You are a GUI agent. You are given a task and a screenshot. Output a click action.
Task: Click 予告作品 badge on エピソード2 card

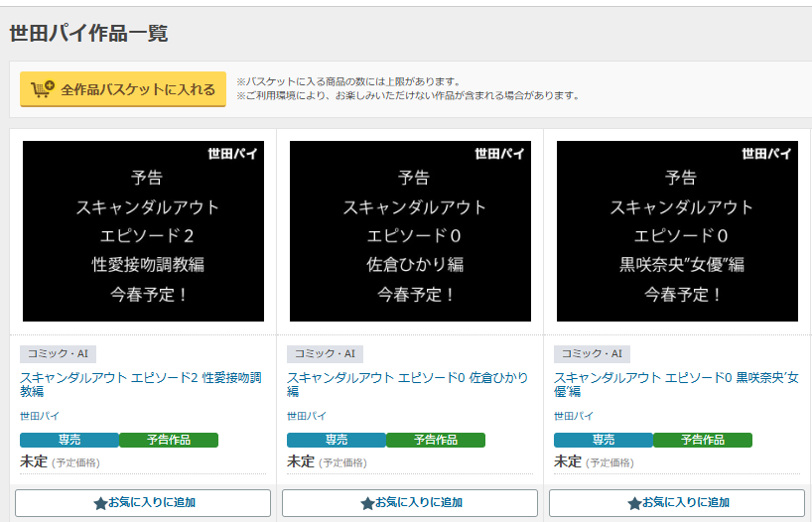(169, 440)
